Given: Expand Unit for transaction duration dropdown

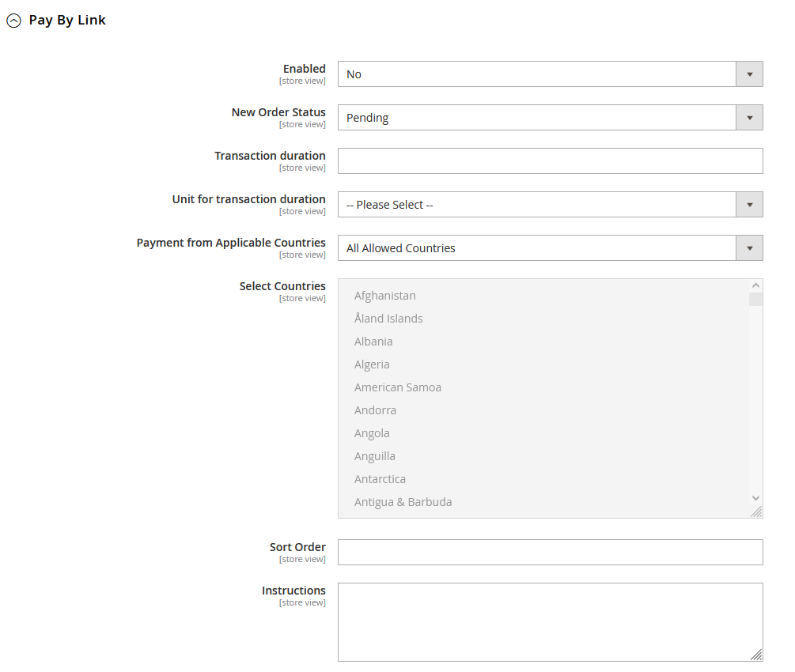Looking at the screenshot, I should [x=550, y=205].
